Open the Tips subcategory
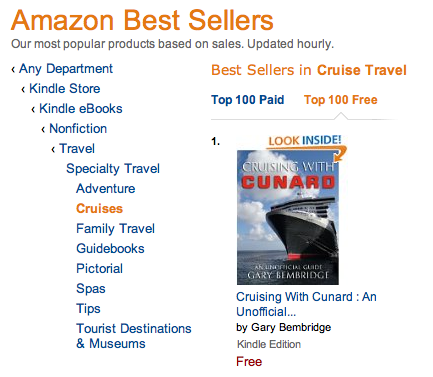Screen dimensions: 433x377 (88, 309)
